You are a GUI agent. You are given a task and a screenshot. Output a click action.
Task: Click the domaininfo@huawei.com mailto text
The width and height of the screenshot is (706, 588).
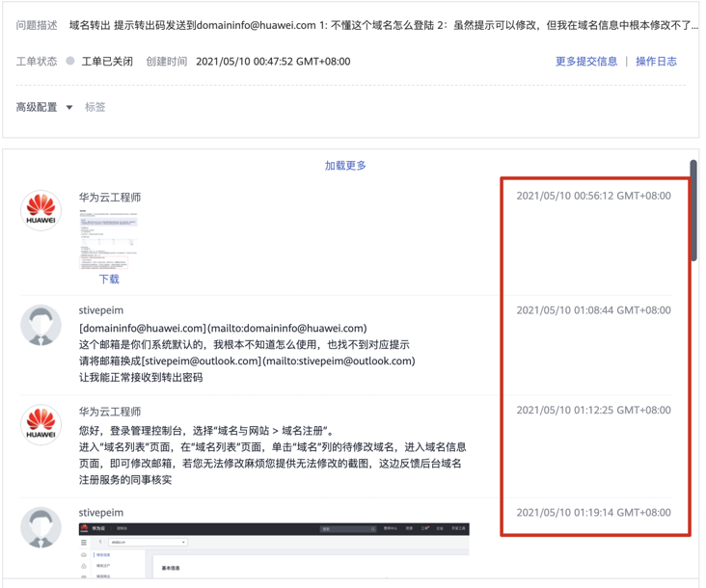[x=223, y=329]
